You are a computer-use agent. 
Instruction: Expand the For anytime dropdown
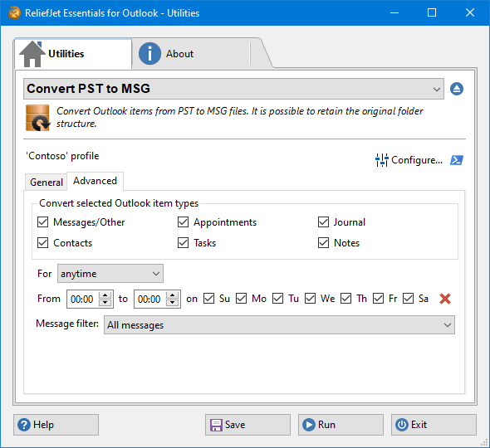110,274
